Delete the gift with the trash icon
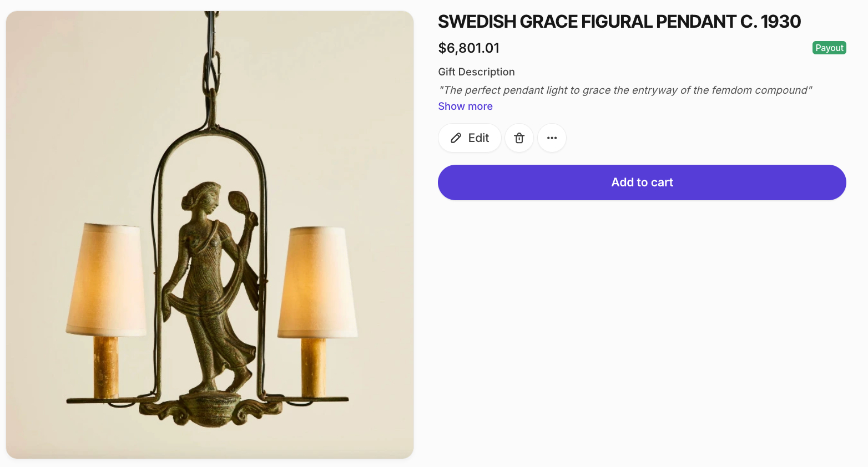Viewport: 868px width, 467px height. pyautogui.click(x=519, y=138)
